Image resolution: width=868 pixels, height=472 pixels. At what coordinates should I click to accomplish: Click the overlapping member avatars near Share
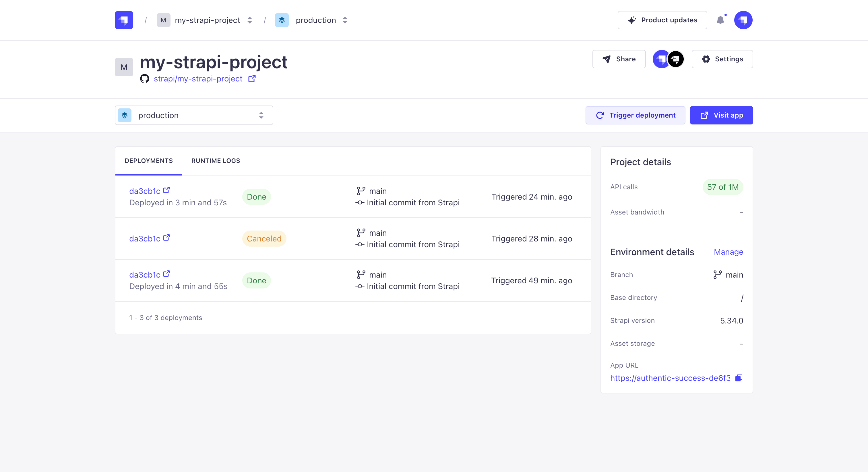[x=668, y=59]
